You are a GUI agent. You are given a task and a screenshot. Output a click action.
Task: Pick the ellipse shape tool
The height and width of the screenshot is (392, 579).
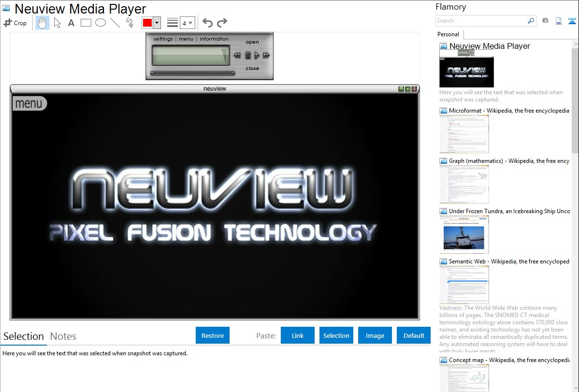click(101, 23)
